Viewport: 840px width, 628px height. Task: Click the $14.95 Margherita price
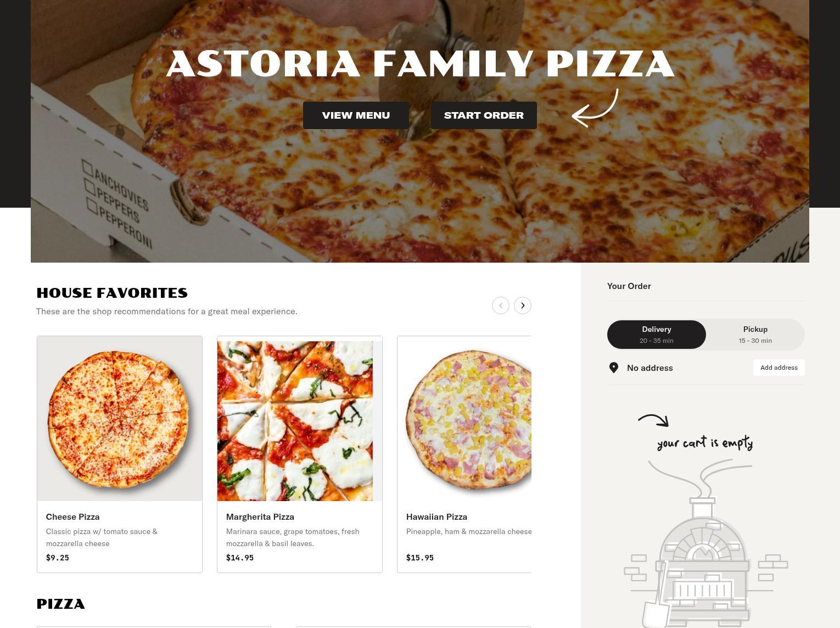point(240,558)
